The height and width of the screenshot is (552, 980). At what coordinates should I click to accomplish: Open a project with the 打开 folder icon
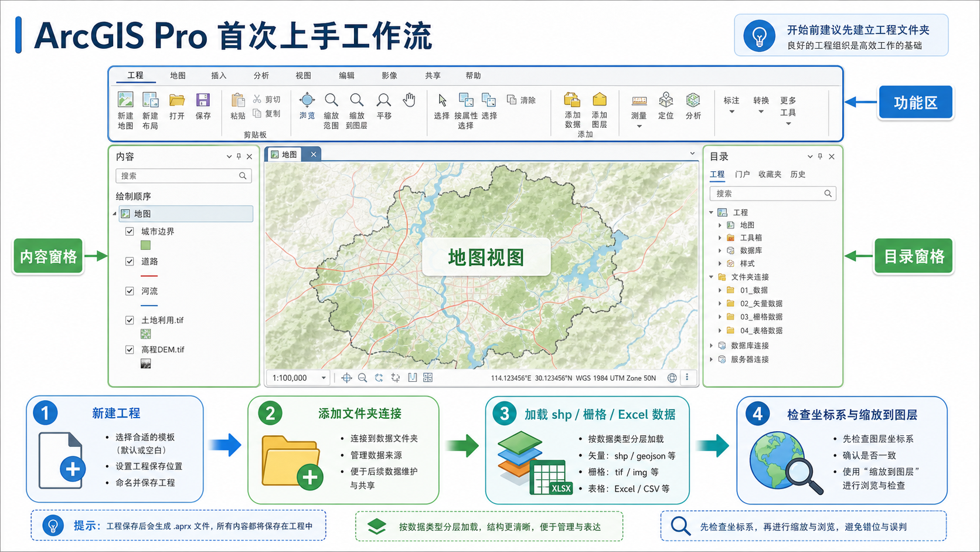point(177,100)
